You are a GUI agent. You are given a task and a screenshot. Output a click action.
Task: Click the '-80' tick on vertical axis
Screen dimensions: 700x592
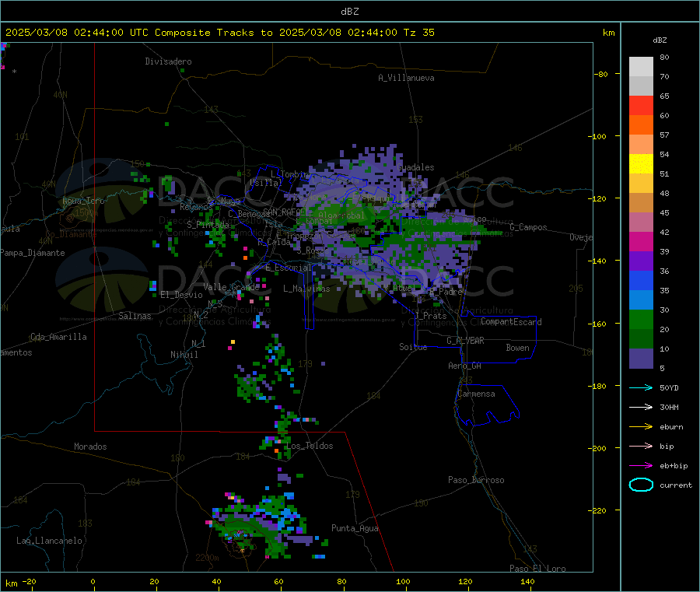tap(600, 74)
